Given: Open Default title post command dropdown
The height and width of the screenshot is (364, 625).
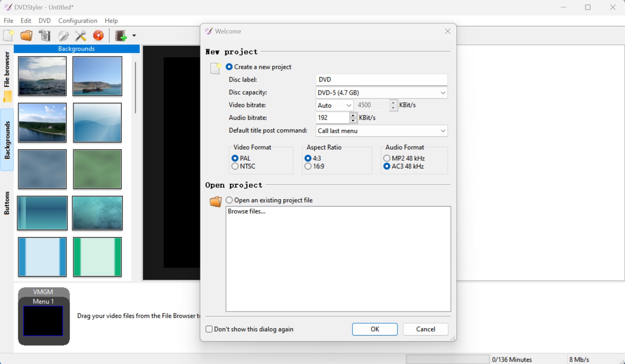Looking at the screenshot, I should pyautogui.click(x=382, y=131).
